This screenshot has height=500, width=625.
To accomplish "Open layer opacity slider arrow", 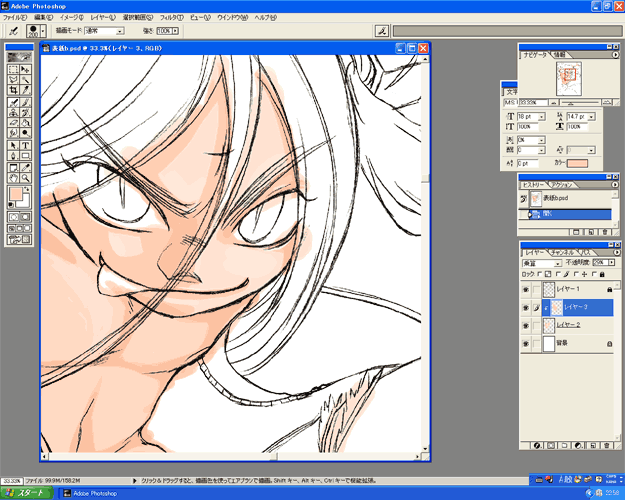I will tap(612, 262).
